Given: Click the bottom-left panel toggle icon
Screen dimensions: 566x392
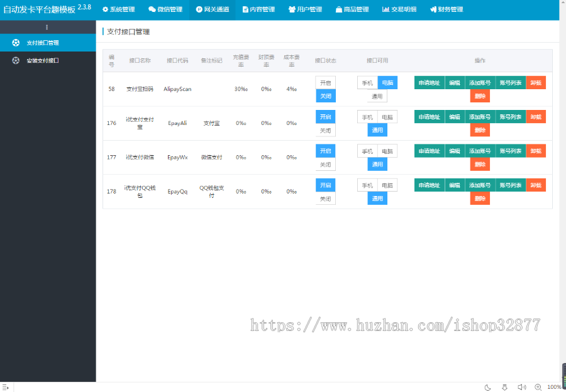Looking at the screenshot, I should click(6, 386).
